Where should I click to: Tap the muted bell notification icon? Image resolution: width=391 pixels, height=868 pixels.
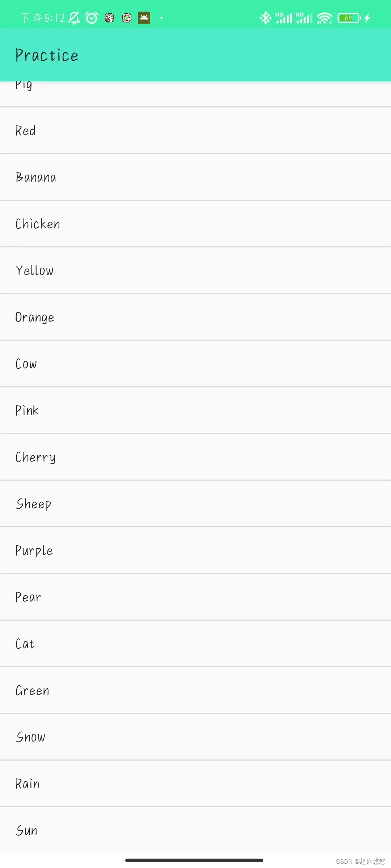tap(74, 18)
